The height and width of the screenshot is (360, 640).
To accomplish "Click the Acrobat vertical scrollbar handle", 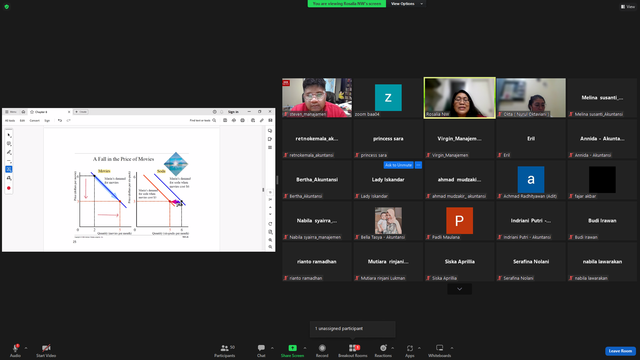I will pyautogui.click(x=263, y=190).
